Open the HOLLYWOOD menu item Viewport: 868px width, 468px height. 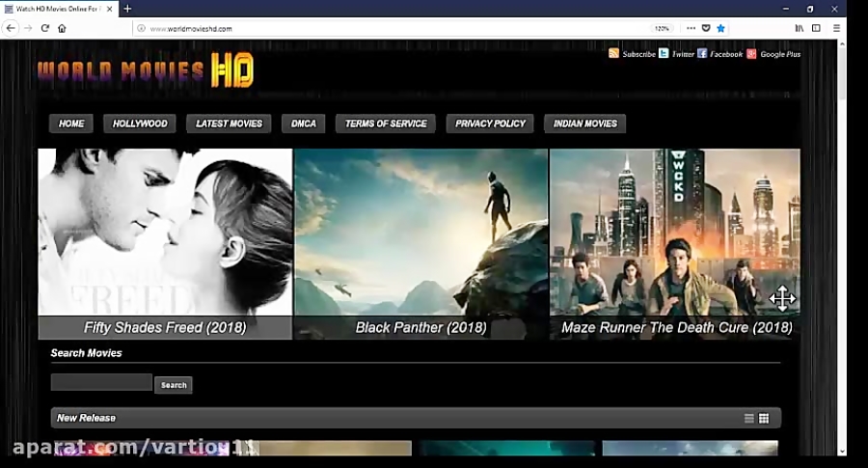point(140,124)
